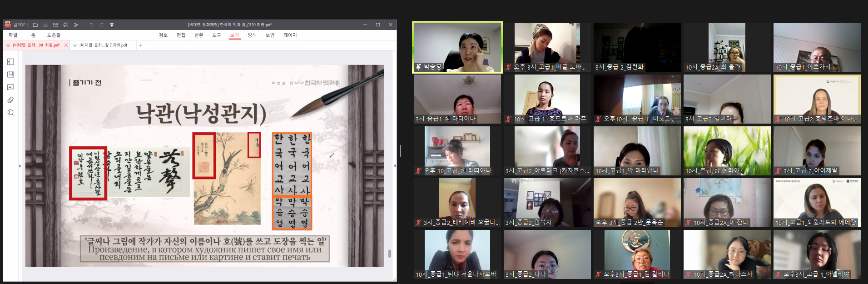The width and height of the screenshot is (868, 284).
Task: Click the pin icon on 박승영 video
Action: coord(418,67)
